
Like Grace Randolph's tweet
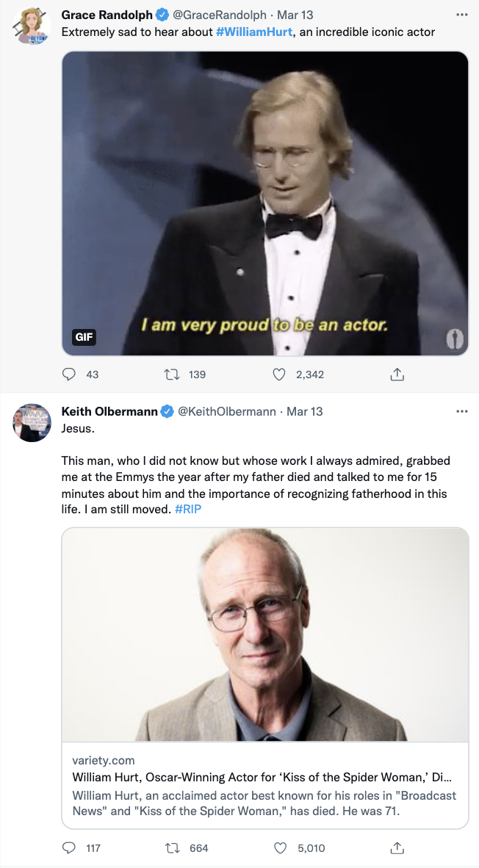coord(279,375)
